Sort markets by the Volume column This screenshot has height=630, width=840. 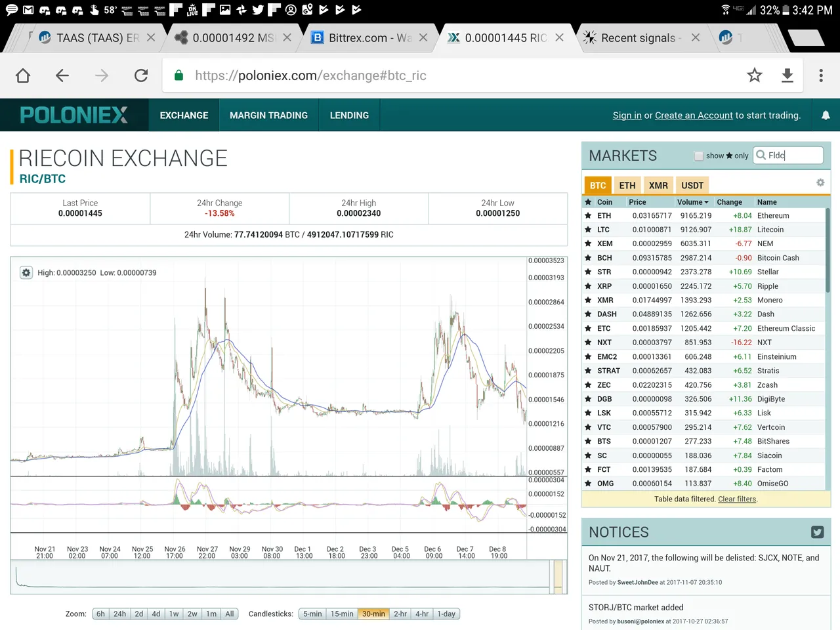693,202
